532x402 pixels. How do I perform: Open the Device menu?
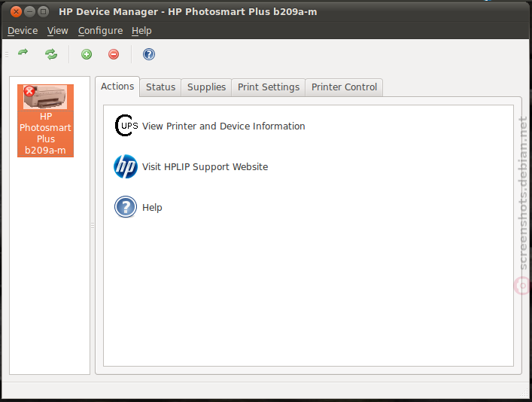tap(23, 31)
